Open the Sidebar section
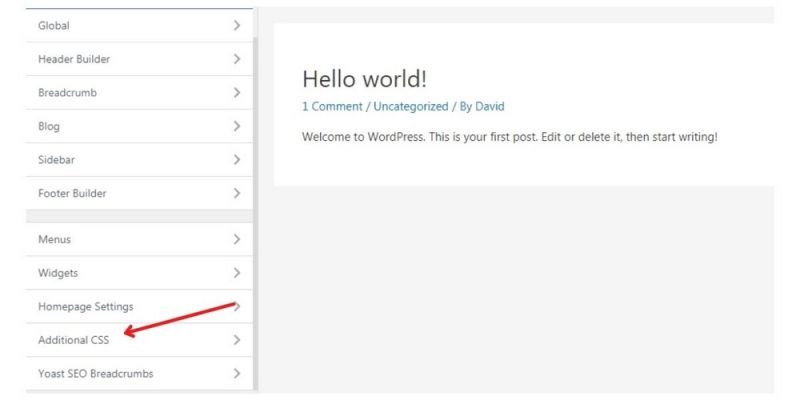Image resolution: width=800 pixels, height=400 pixels. pos(139,160)
